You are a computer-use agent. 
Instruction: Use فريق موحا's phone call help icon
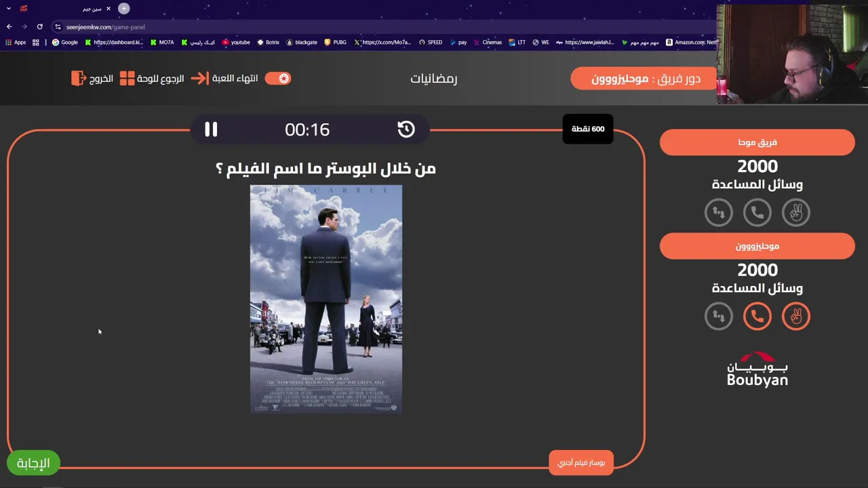pyautogui.click(x=757, y=212)
